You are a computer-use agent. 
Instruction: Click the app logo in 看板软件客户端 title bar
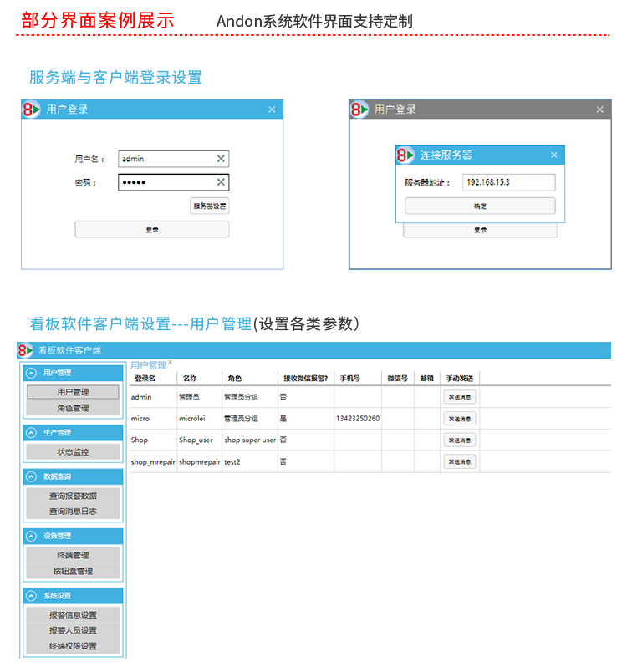[x=26, y=349]
